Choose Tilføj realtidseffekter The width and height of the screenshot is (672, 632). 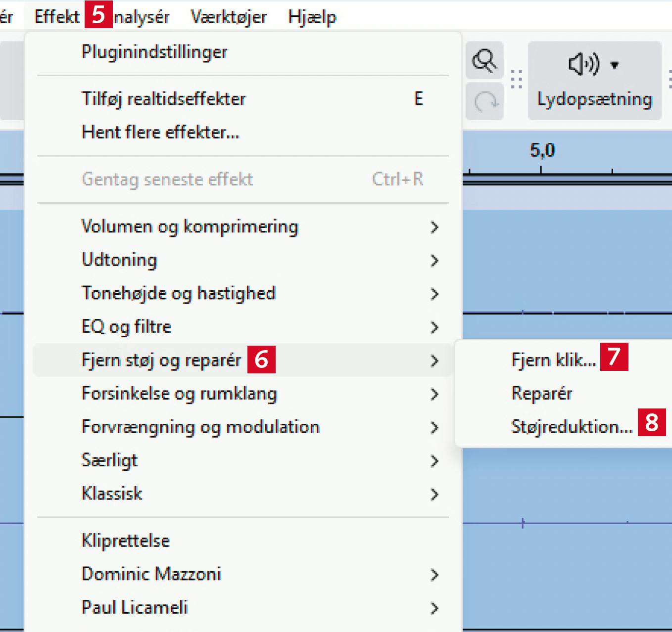click(163, 99)
